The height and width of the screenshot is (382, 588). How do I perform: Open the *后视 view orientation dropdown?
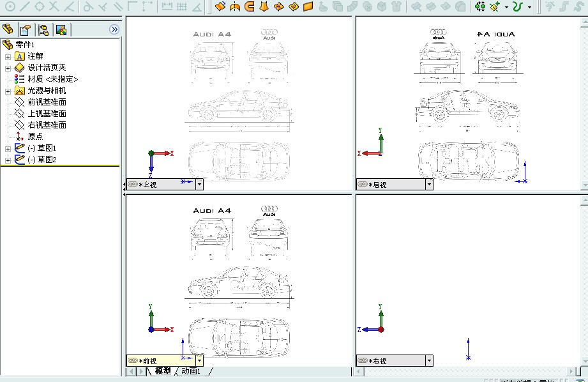pyautogui.click(x=430, y=184)
